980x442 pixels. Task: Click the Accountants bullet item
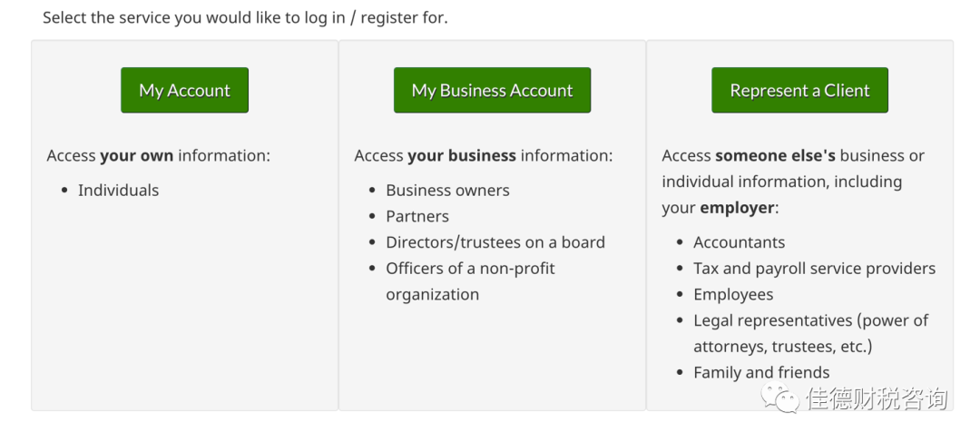tap(739, 242)
